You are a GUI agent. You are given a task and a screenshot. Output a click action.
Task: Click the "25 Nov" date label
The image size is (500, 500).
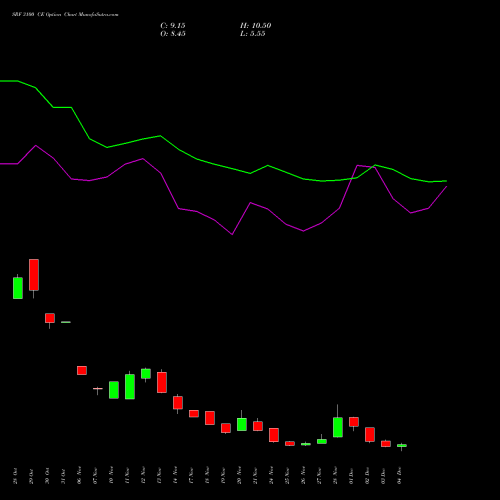point(287,476)
